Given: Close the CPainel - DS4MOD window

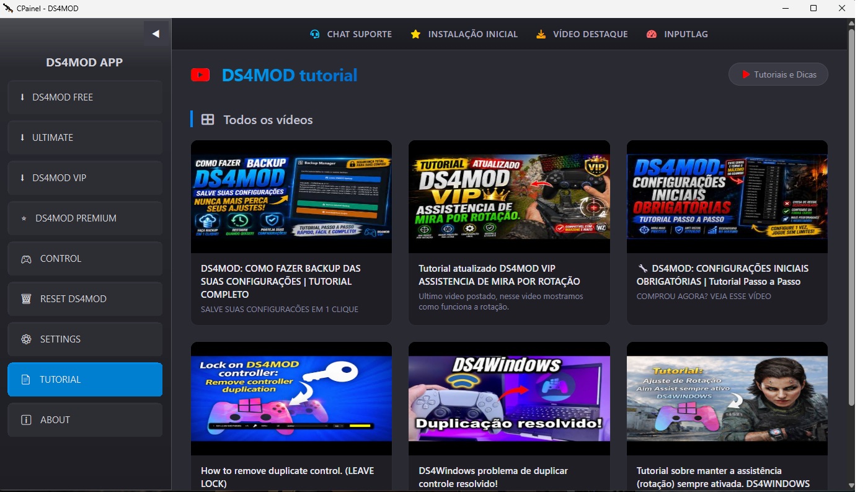Looking at the screenshot, I should (841, 9).
